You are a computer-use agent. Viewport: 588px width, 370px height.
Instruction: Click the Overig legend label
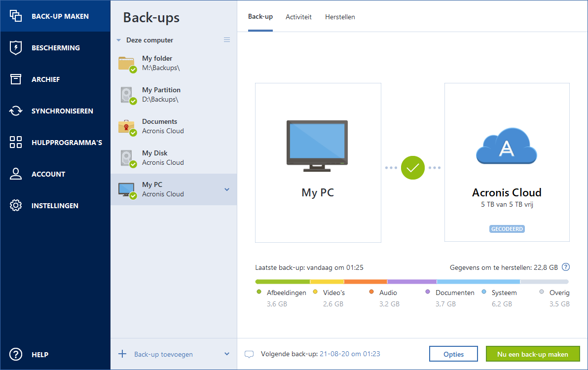tap(559, 293)
